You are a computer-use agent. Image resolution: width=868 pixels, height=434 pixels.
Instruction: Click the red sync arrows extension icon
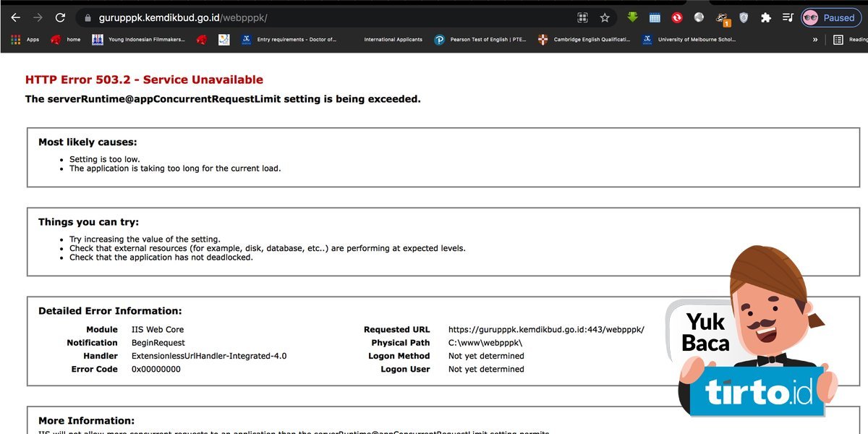pos(677,17)
